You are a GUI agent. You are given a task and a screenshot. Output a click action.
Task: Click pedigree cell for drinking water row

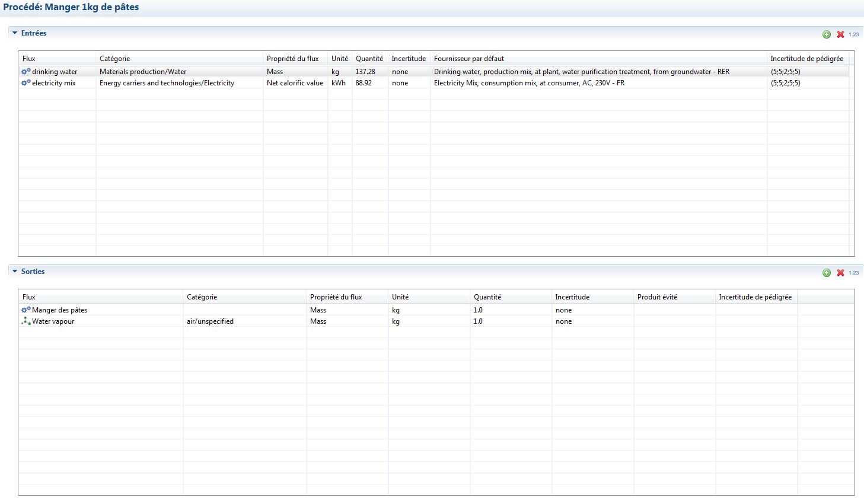808,72
